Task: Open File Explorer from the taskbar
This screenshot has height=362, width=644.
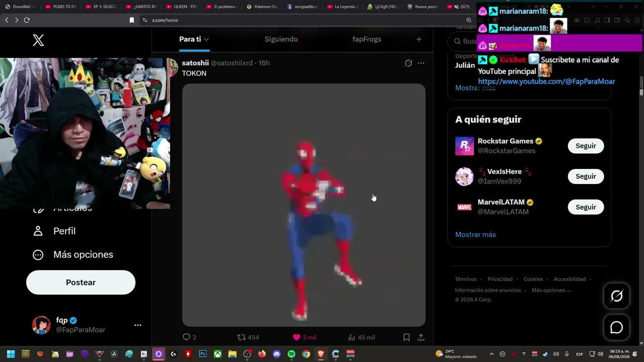Action: (232, 354)
